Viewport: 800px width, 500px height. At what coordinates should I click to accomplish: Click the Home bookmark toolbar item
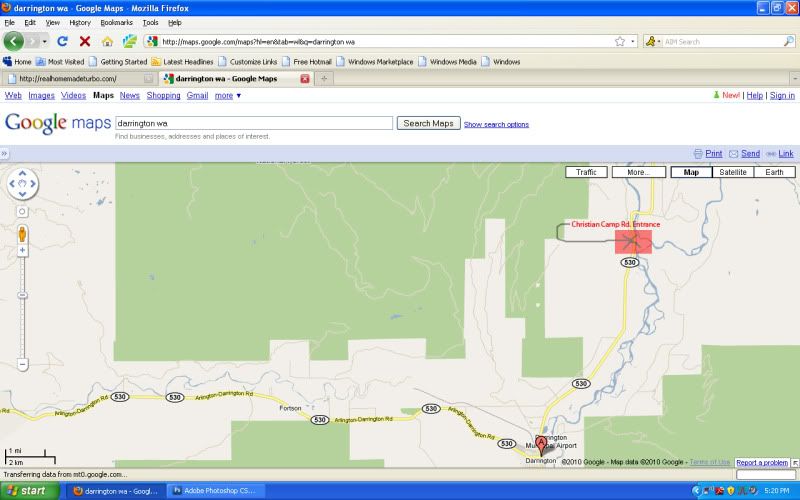(x=17, y=62)
